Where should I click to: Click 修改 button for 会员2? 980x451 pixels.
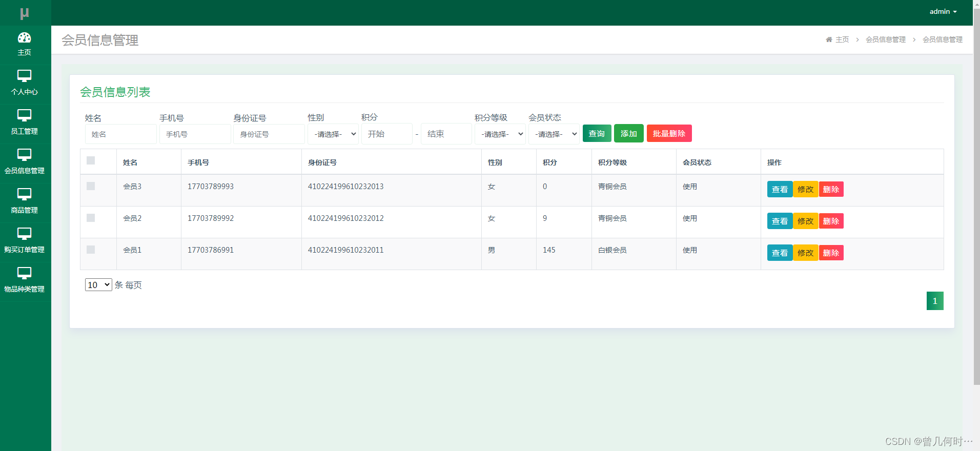[805, 221]
